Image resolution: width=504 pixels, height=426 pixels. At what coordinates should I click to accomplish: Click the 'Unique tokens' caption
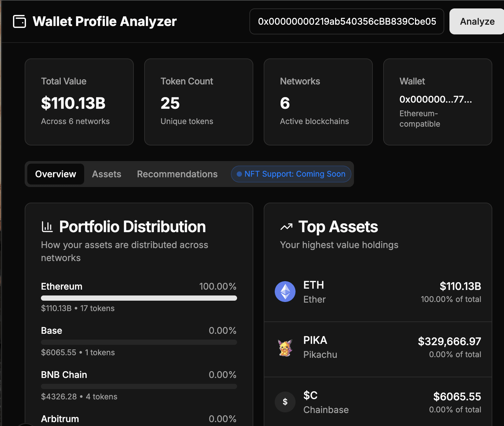pyautogui.click(x=187, y=121)
